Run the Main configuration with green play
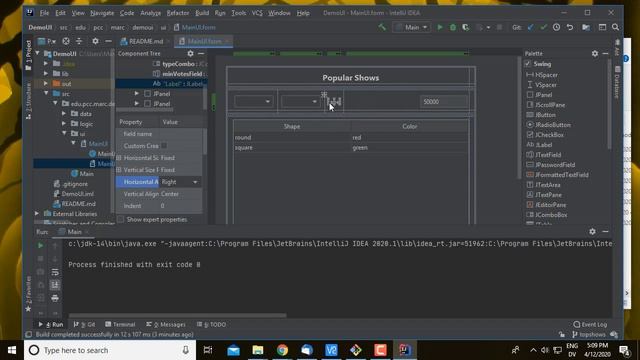The width and height of the screenshot is (640, 360). (440, 27)
